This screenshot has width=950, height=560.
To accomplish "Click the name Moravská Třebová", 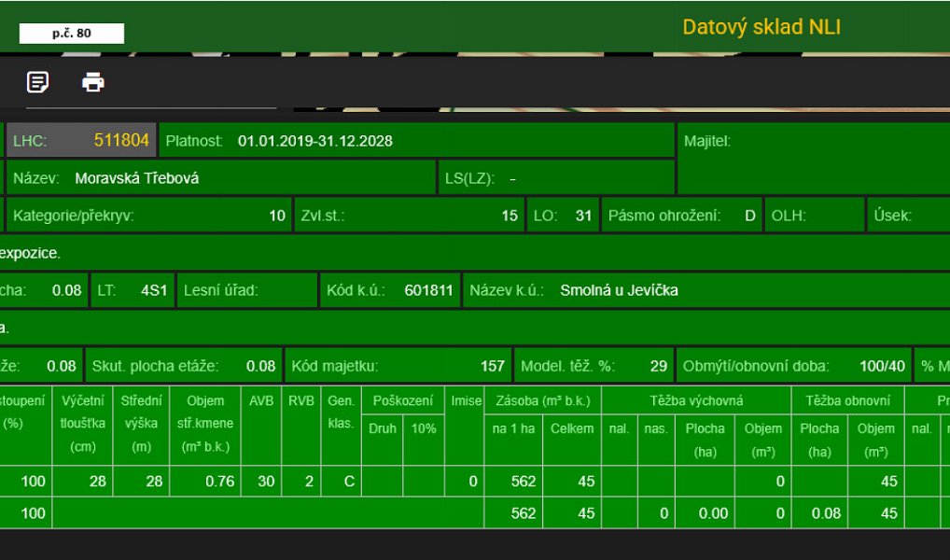I will 137,178.
